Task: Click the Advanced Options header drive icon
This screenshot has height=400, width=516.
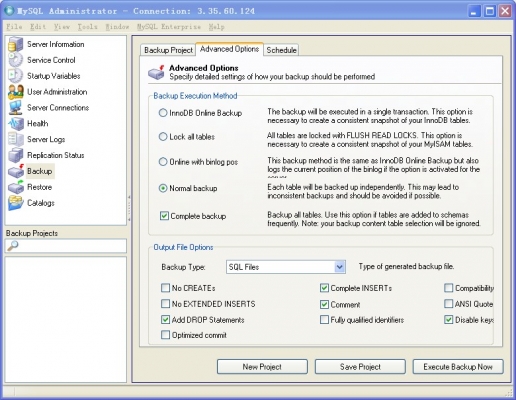Action: coord(157,72)
